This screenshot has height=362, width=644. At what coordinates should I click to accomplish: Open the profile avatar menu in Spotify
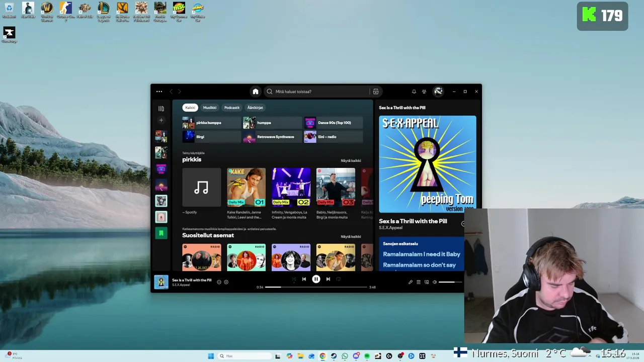(438, 92)
